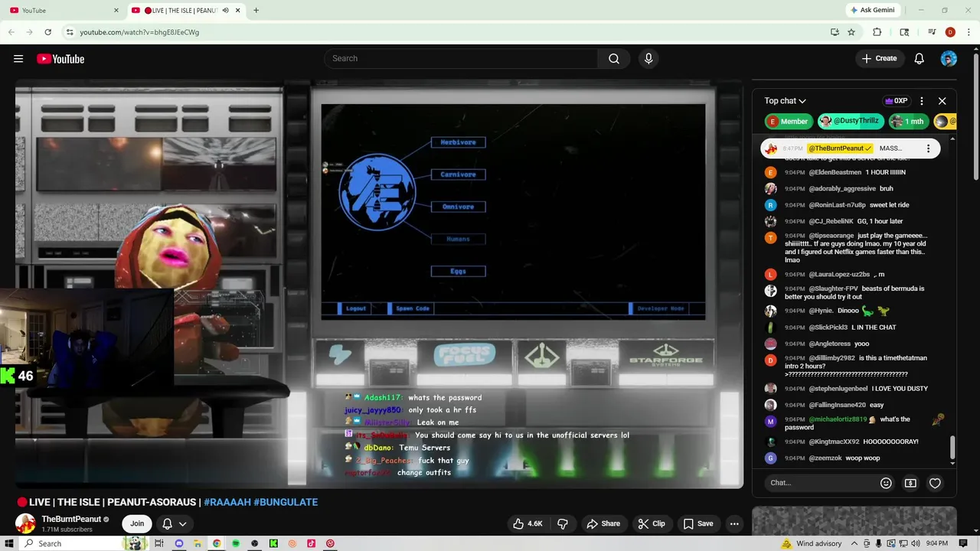Open the Wind advisory weather widget
This screenshot has width=980, height=551.
click(x=811, y=543)
